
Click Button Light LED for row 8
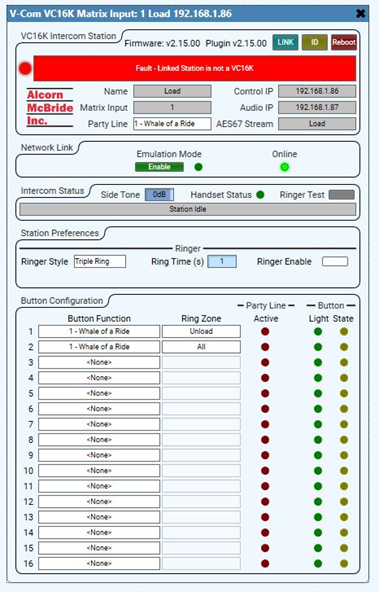318,440
